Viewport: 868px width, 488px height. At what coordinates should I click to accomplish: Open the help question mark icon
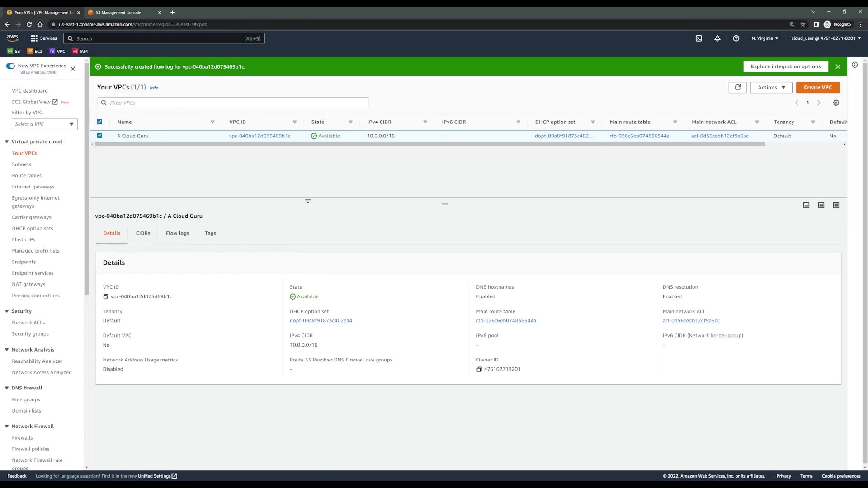pos(736,38)
